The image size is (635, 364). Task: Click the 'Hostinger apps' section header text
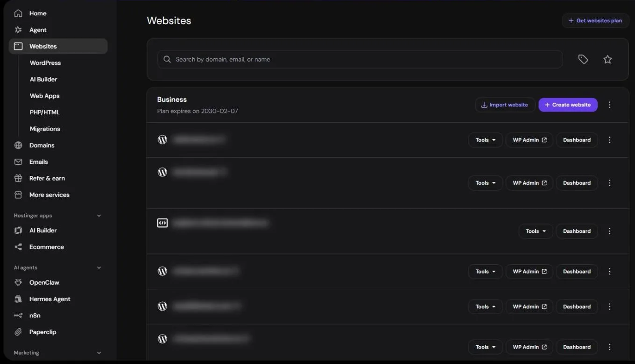[33, 216]
